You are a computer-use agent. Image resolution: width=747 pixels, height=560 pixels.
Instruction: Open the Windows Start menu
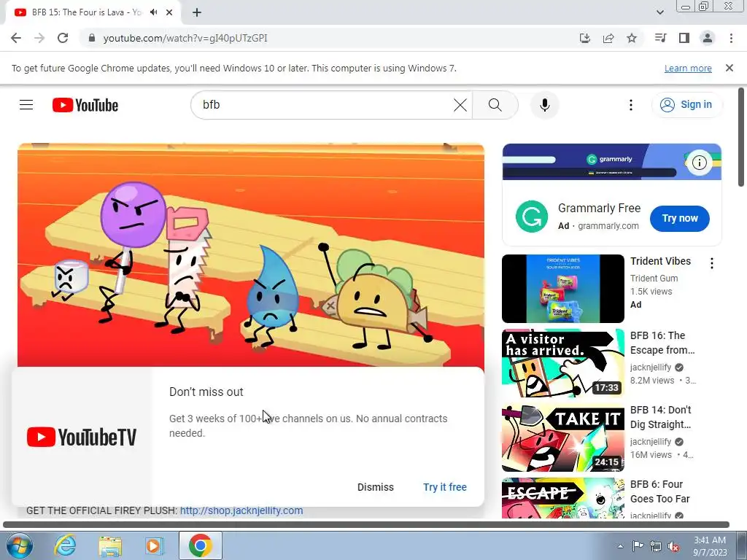point(18,545)
